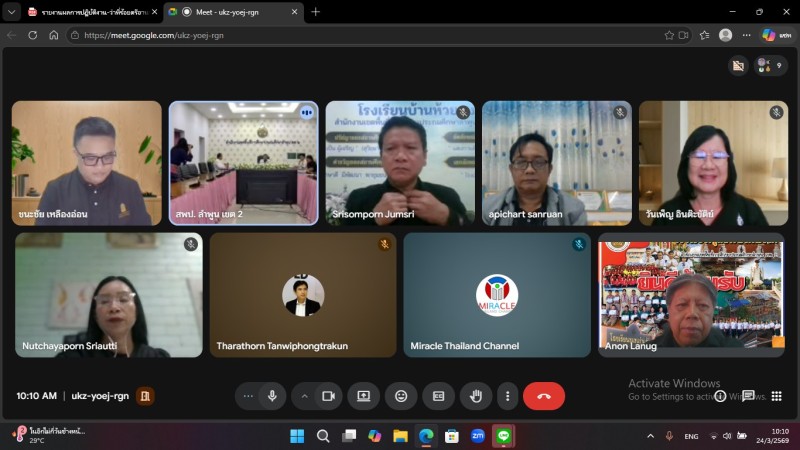Select the Anon Lanug video tile

click(x=691, y=295)
